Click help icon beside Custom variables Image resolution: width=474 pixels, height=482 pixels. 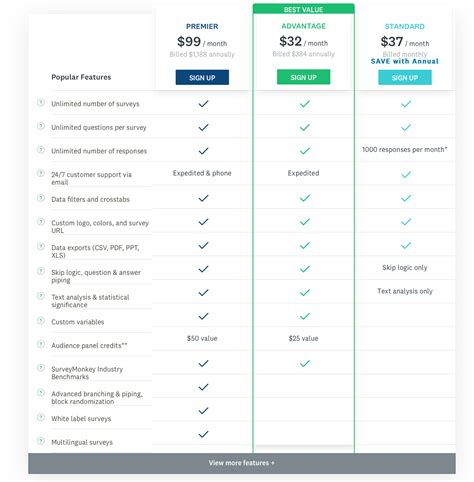click(x=41, y=320)
